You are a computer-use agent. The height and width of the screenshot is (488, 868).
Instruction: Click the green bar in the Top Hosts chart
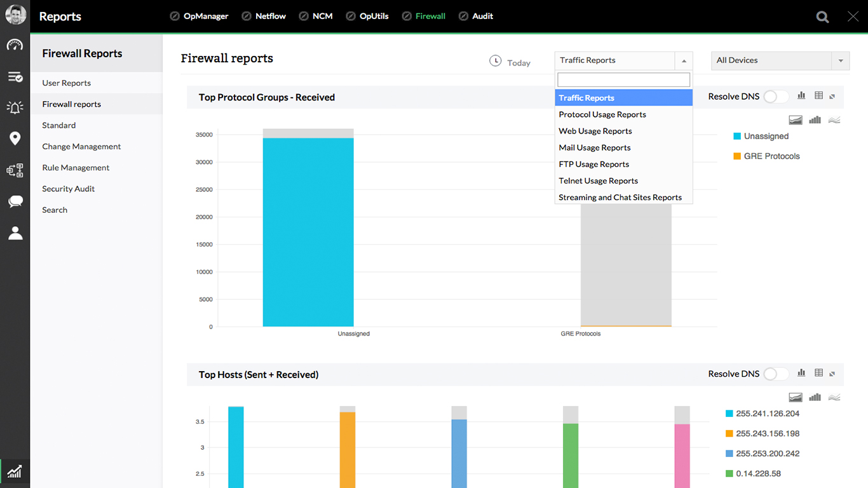point(571,456)
